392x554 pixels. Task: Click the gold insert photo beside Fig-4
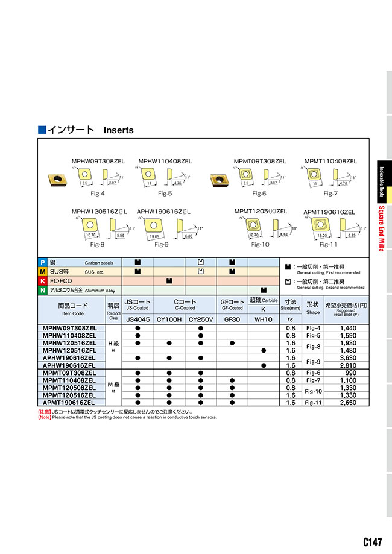pos(57,178)
